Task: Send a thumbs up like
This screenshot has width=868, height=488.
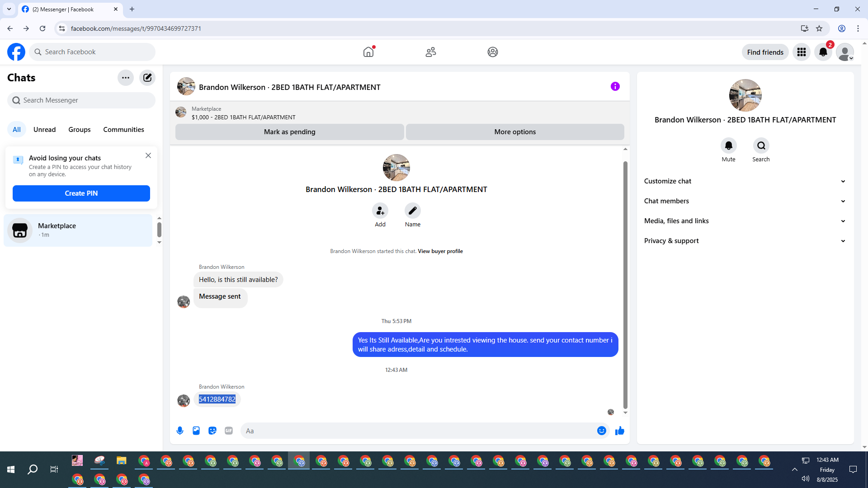Action: (620, 431)
